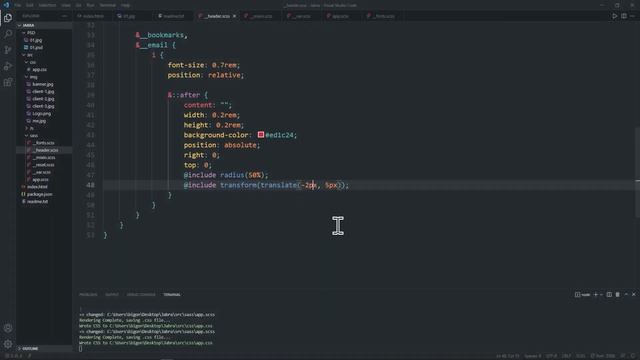640x360 pixels.
Task: Split the editor with split icon
Action: [x=624, y=16]
